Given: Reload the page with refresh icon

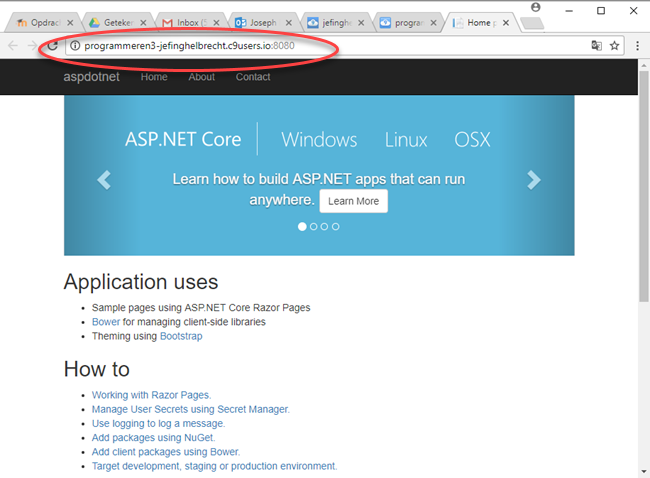Looking at the screenshot, I should (52, 45).
